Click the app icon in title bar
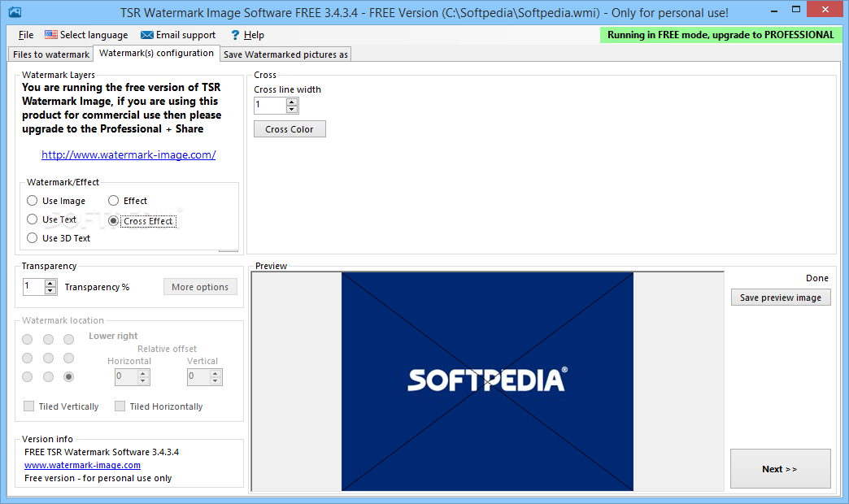 point(15,11)
